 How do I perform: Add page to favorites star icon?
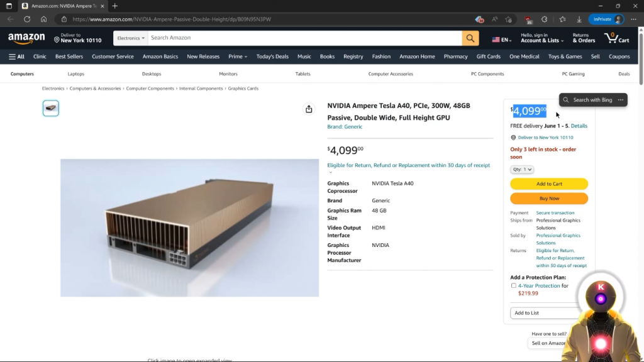[x=508, y=19]
